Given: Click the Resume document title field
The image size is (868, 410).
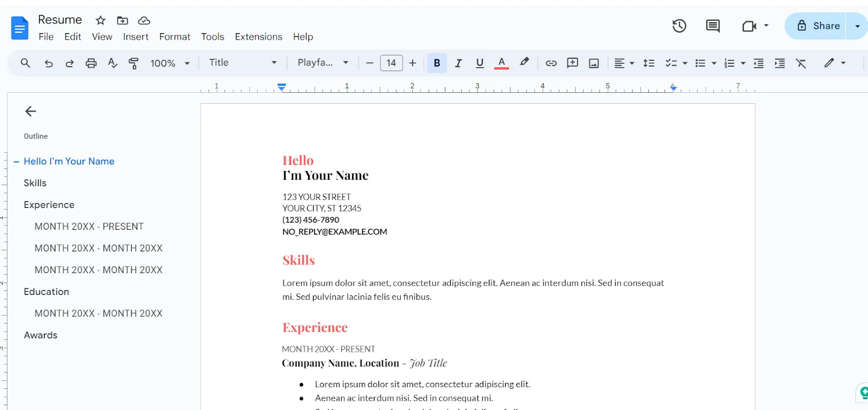Looking at the screenshot, I should [60, 20].
